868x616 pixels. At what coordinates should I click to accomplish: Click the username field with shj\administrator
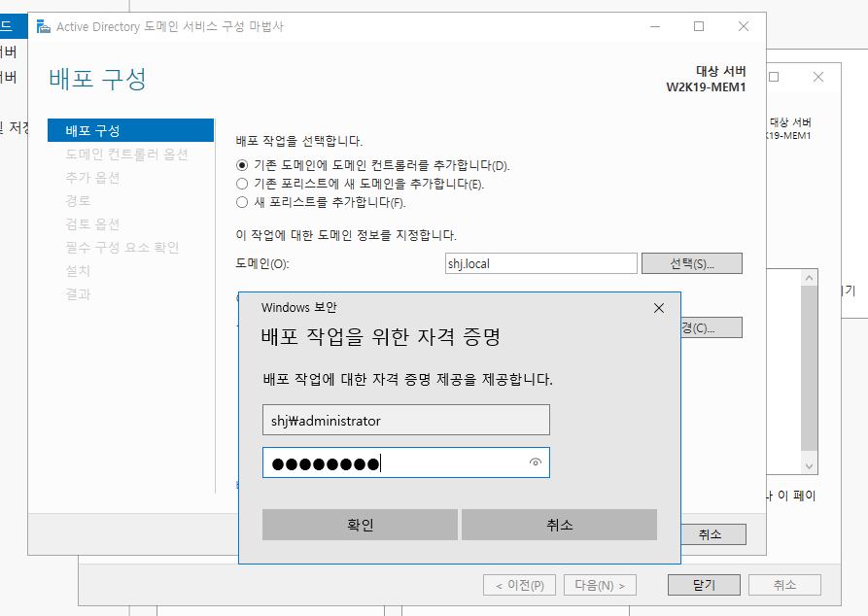pyautogui.click(x=405, y=420)
